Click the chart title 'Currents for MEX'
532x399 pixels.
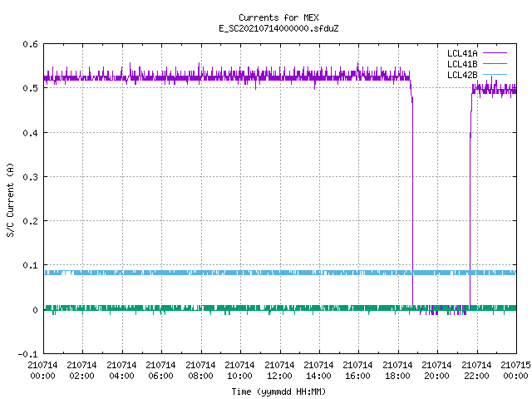click(278, 17)
